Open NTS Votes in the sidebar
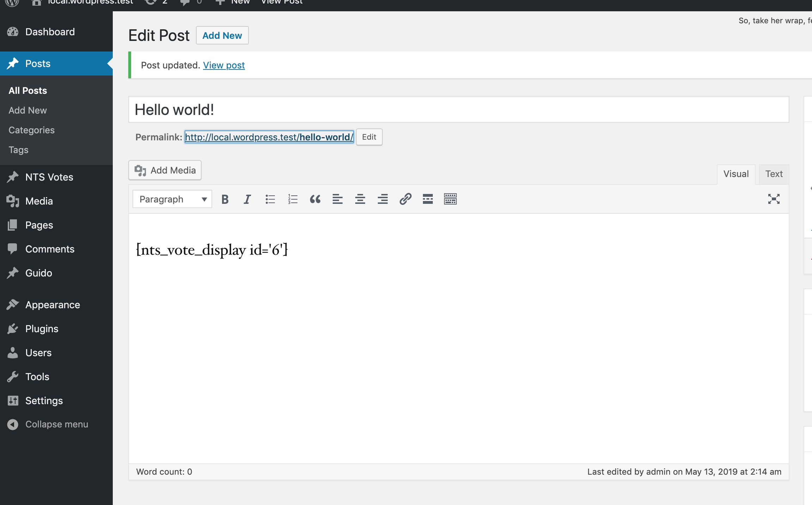Screen dimensions: 812x505 56,177
